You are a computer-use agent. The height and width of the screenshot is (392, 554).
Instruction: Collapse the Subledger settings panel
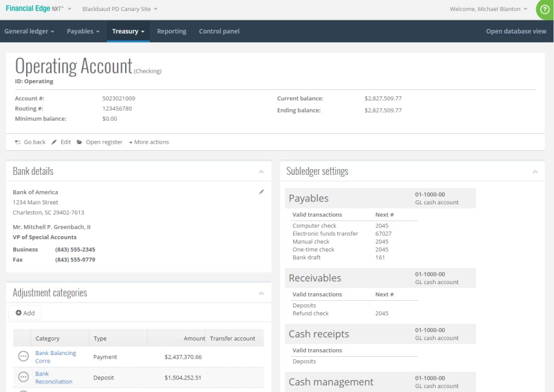pos(535,172)
